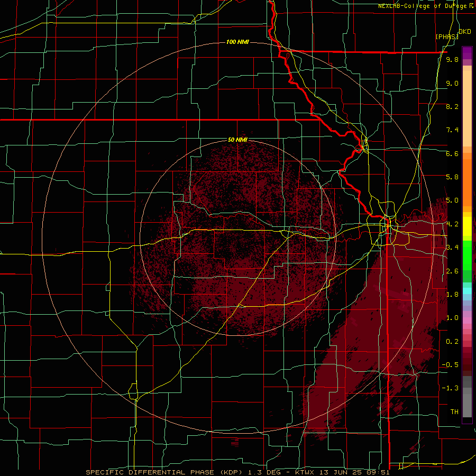476x476 pixels.
Task: Click the 1.0 legend value
Action: tap(452, 318)
